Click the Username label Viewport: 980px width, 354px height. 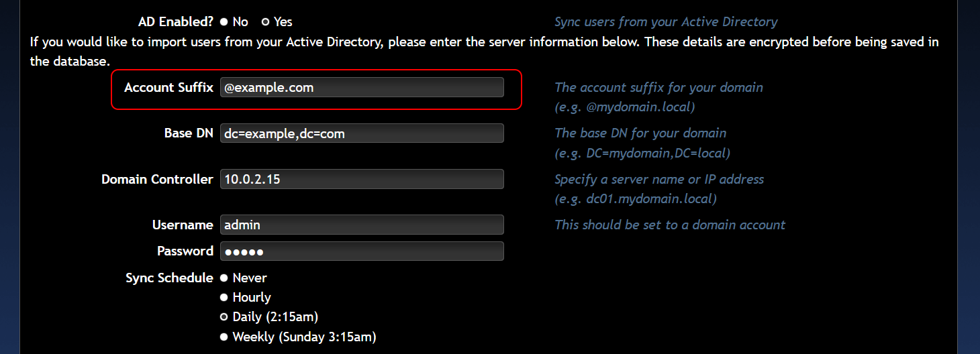[183, 225]
